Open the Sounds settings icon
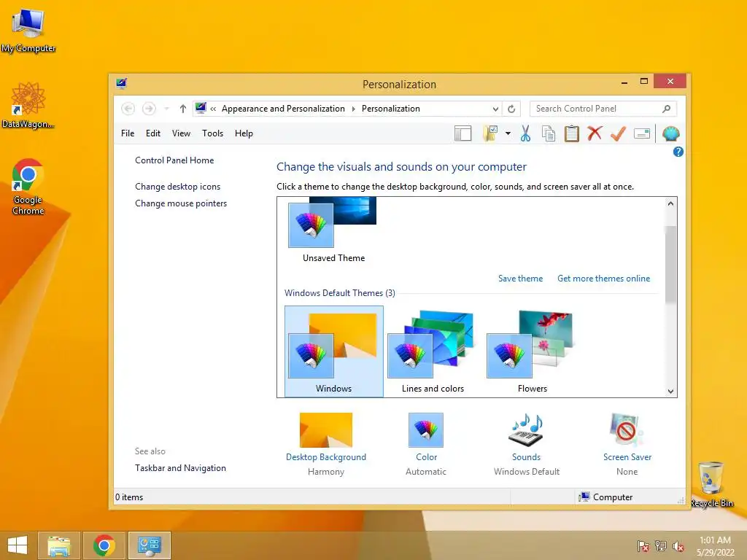747x560 pixels. tap(527, 430)
